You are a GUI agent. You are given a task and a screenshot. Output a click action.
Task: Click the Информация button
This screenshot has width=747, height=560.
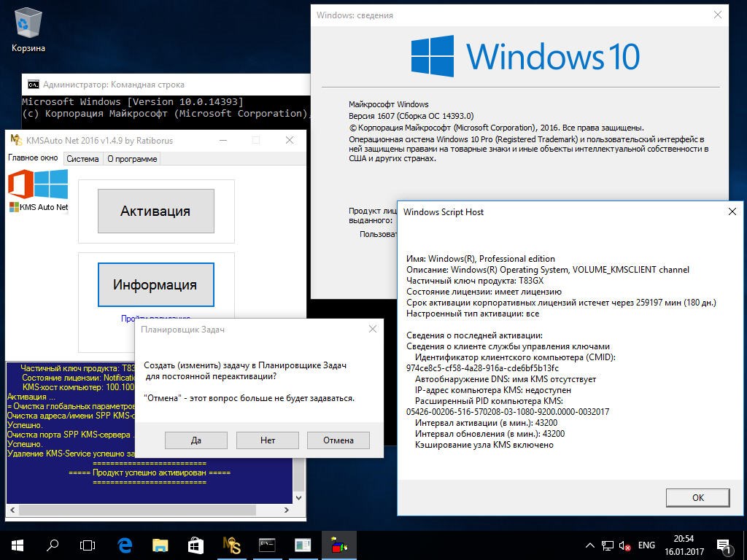pos(156,285)
